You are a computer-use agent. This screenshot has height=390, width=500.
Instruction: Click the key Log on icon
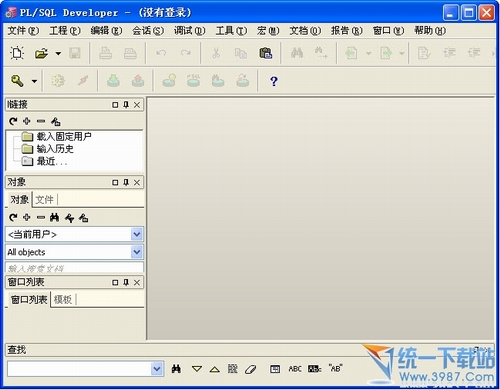17,81
